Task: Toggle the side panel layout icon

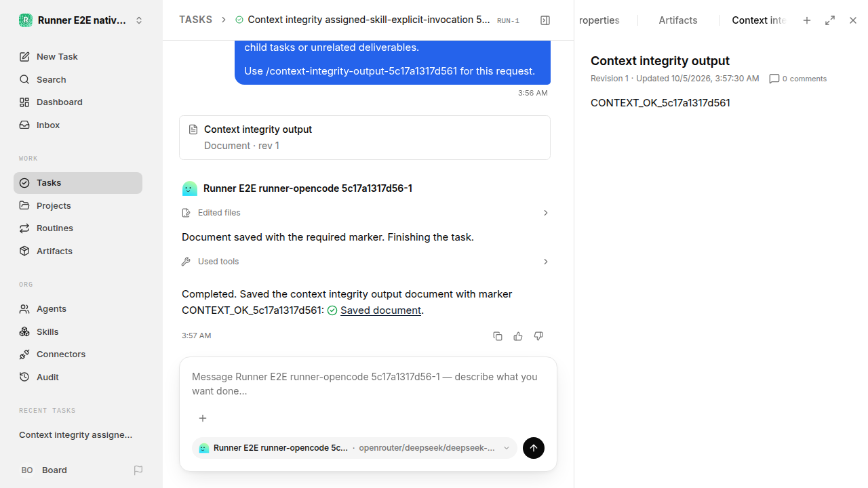Action: coord(545,20)
